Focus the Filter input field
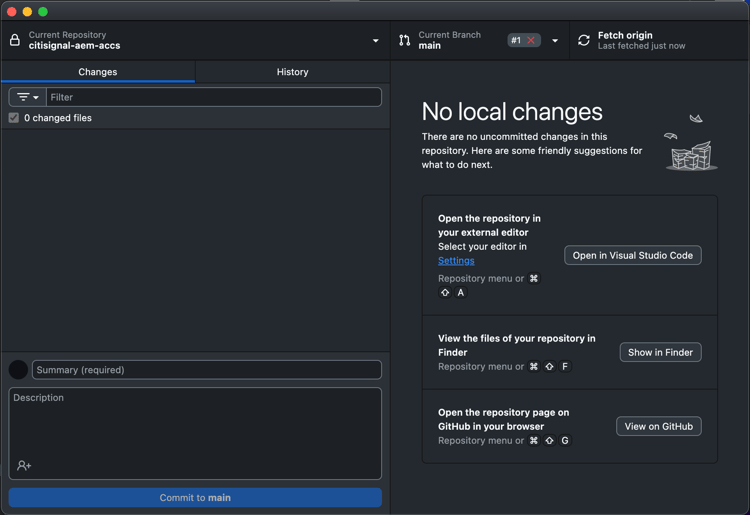 pos(214,97)
